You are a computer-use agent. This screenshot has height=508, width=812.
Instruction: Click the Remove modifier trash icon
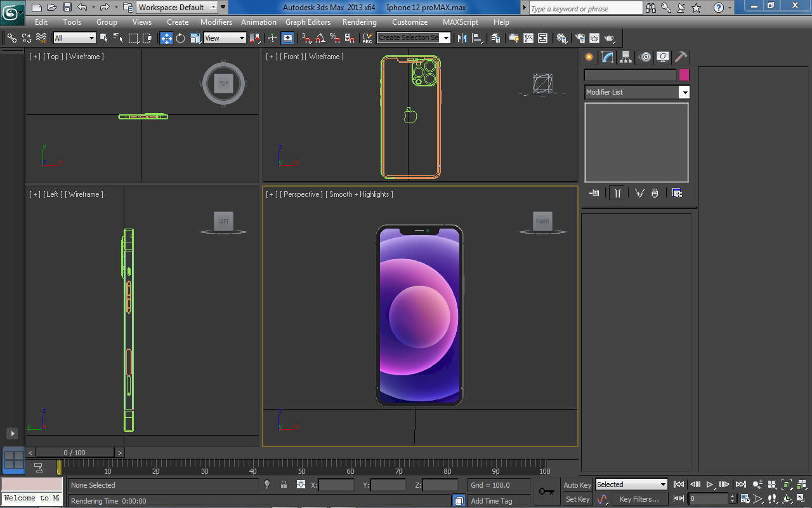point(655,193)
